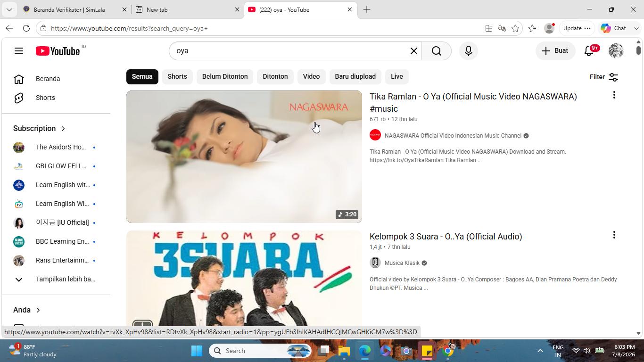Viewport: 644px width, 362px height.
Task: Refresh the page in the browser
Action: tap(26, 28)
